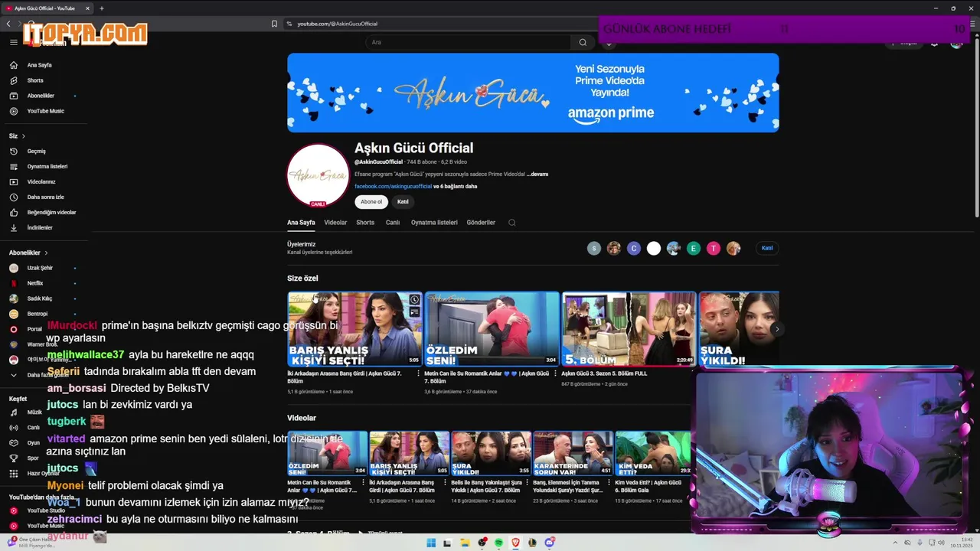Go back with browser back arrow
The width and height of the screenshot is (980, 551).
[x=8, y=24]
